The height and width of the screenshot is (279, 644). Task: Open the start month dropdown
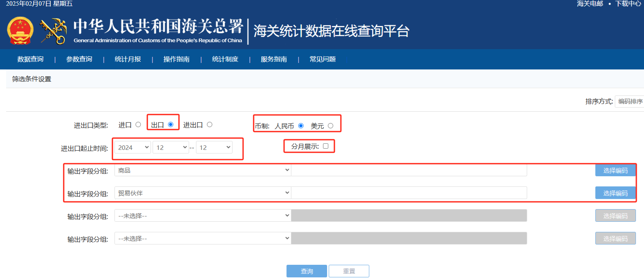point(171,147)
